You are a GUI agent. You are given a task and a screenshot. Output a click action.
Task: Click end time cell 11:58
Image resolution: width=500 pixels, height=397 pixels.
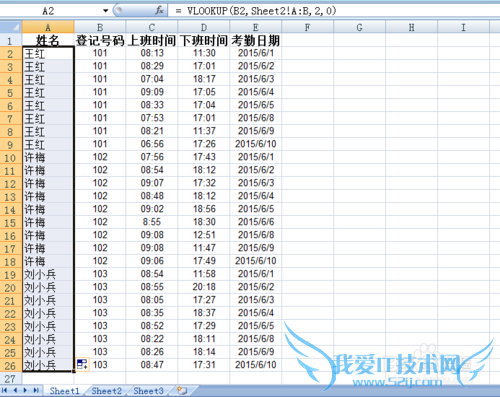coord(204,274)
